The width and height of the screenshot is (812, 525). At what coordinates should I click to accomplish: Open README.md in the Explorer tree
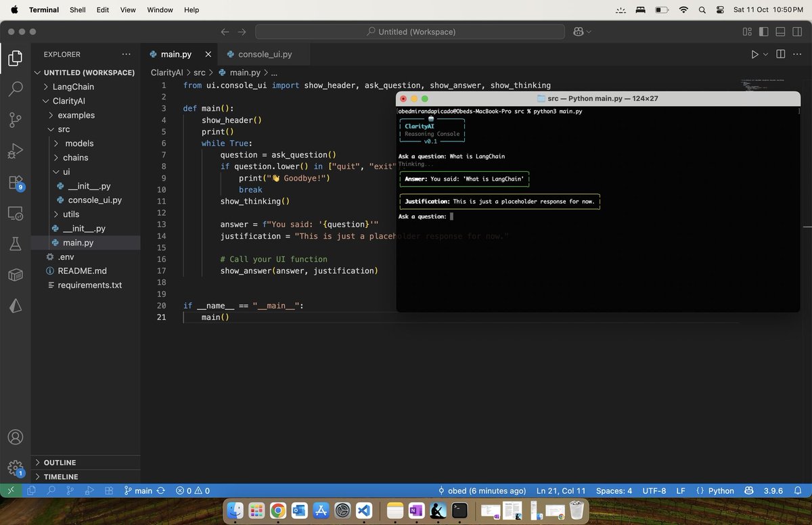85,271
